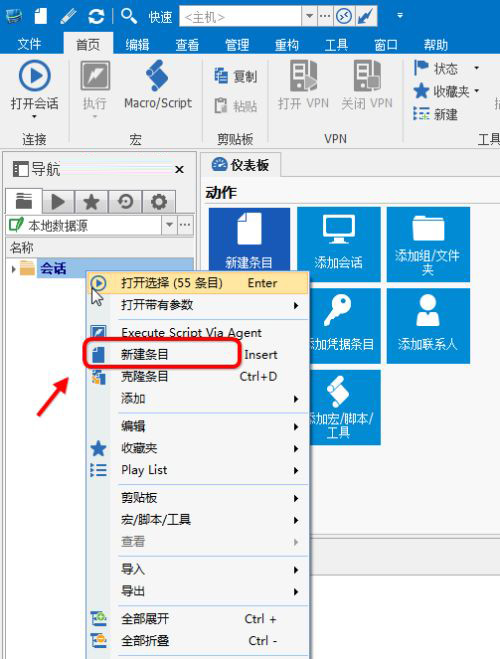Click the 打开 VPN ribbon icon
This screenshot has height=659, width=500.
303,76
